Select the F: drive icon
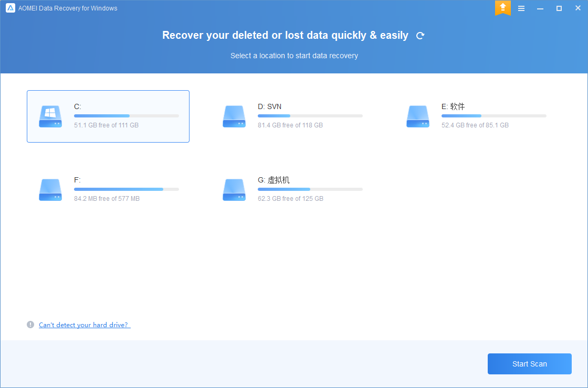 (50, 190)
